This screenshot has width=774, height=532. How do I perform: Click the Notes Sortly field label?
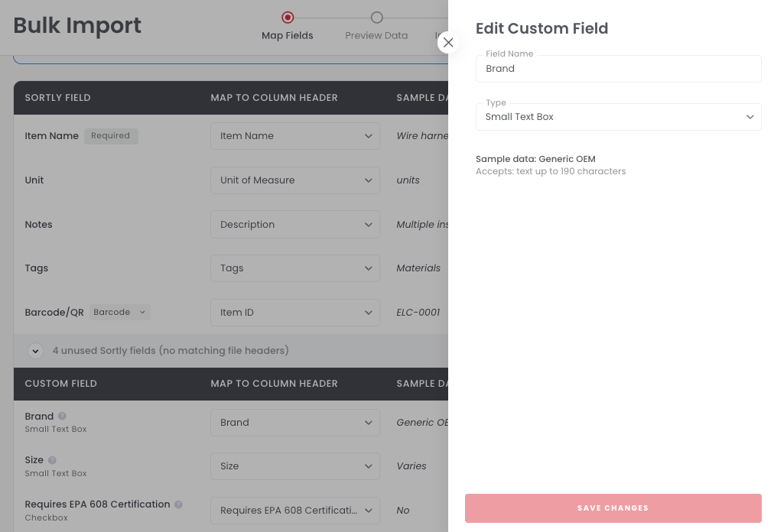pos(38,225)
